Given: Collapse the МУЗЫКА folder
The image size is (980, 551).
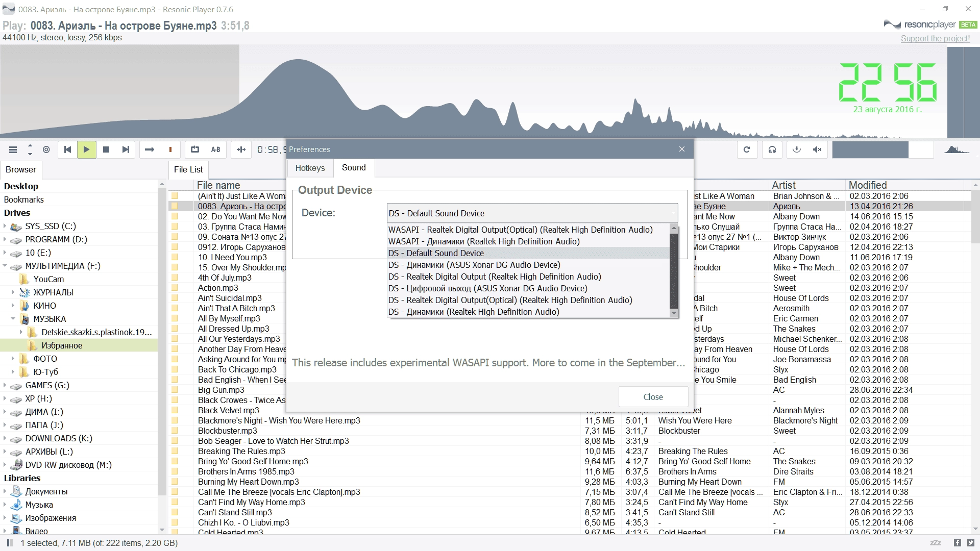Looking at the screenshot, I should pyautogui.click(x=13, y=319).
